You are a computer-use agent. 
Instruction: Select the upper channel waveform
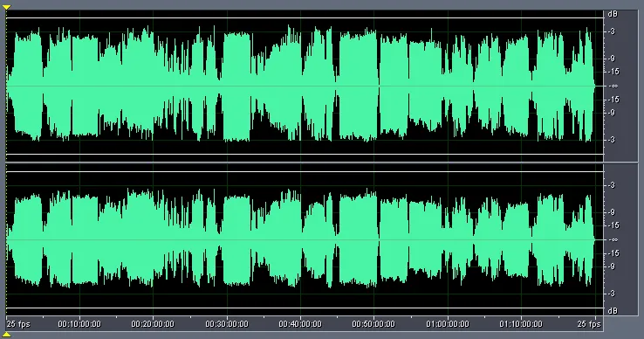click(305, 86)
